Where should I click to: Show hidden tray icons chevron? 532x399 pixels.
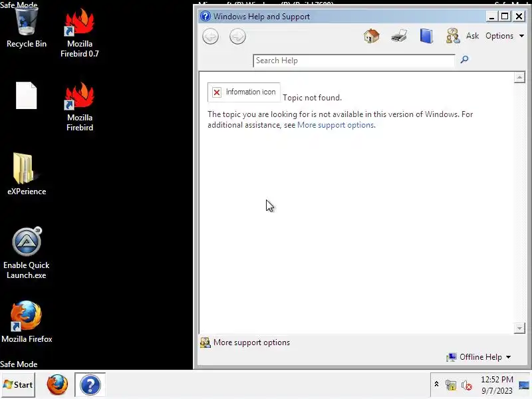pos(437,384)
